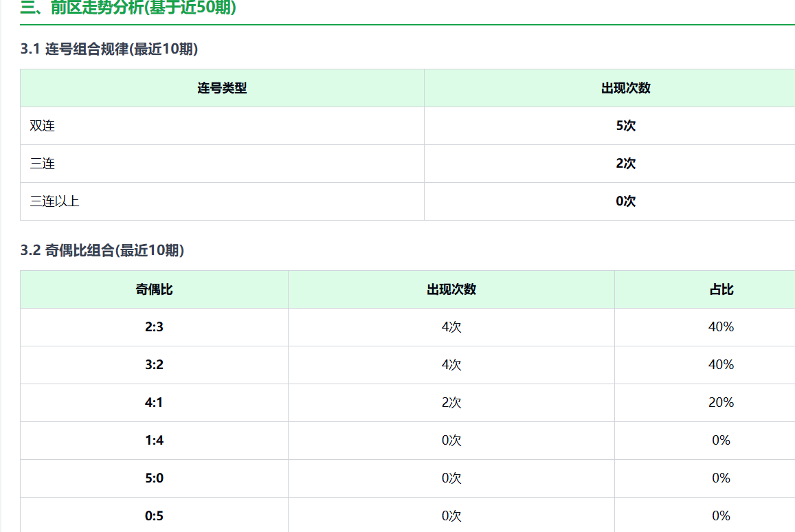795x532 pixels.
Task: Select the 1:4 ratio cell
Action: [x=154, y=441]
